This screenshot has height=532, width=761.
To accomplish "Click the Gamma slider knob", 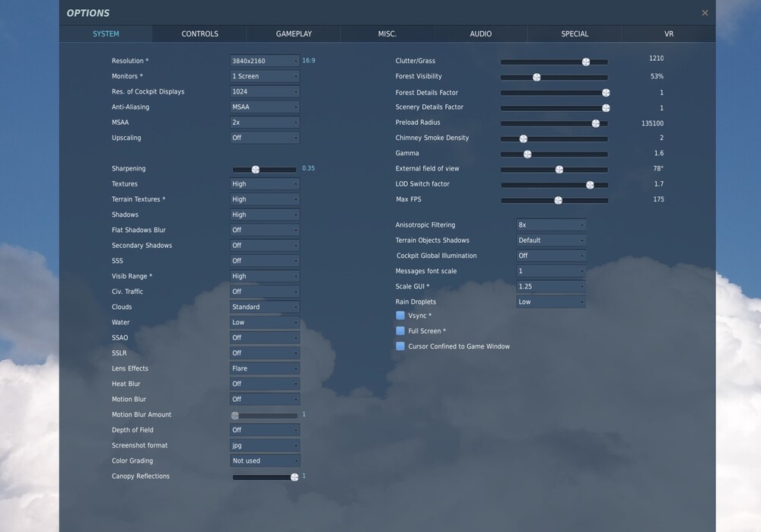I will point(527,155).
